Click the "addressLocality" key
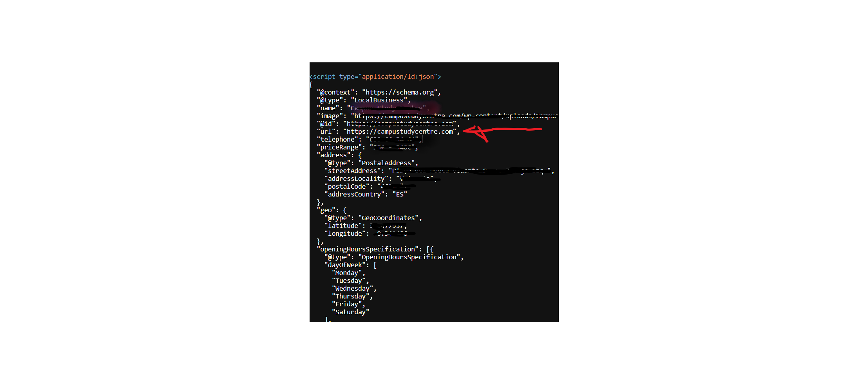 tap(356, 178)
